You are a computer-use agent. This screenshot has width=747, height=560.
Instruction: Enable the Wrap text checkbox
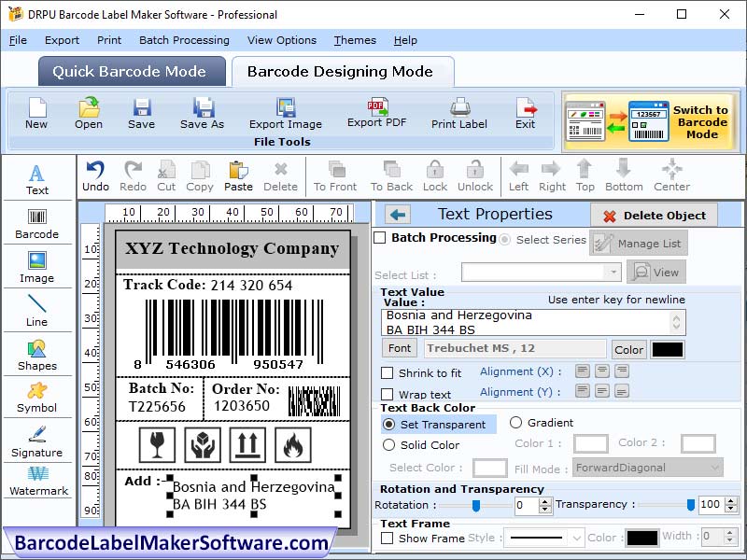click(388, 394)
